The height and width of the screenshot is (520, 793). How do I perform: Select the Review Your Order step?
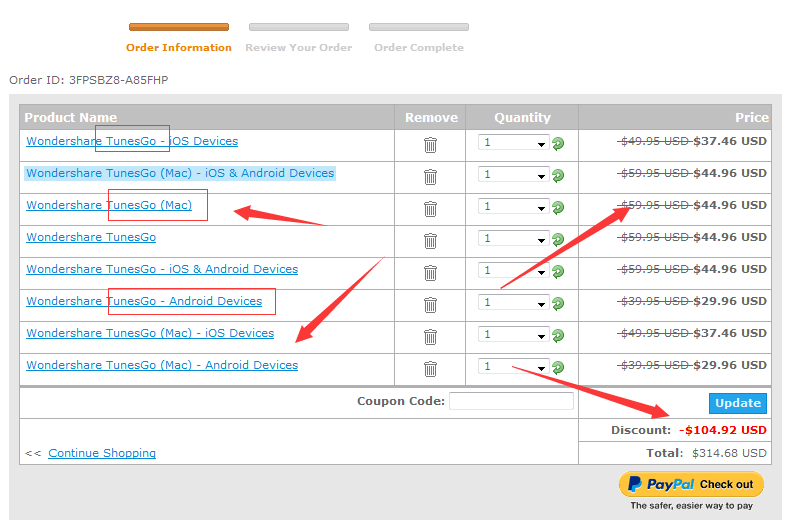pos(298,47)
